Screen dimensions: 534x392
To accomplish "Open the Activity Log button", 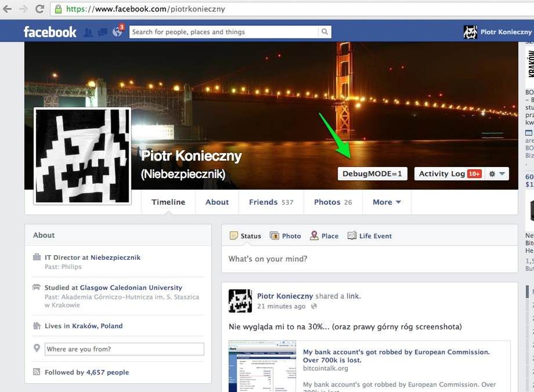I will [x=449, y=174].
